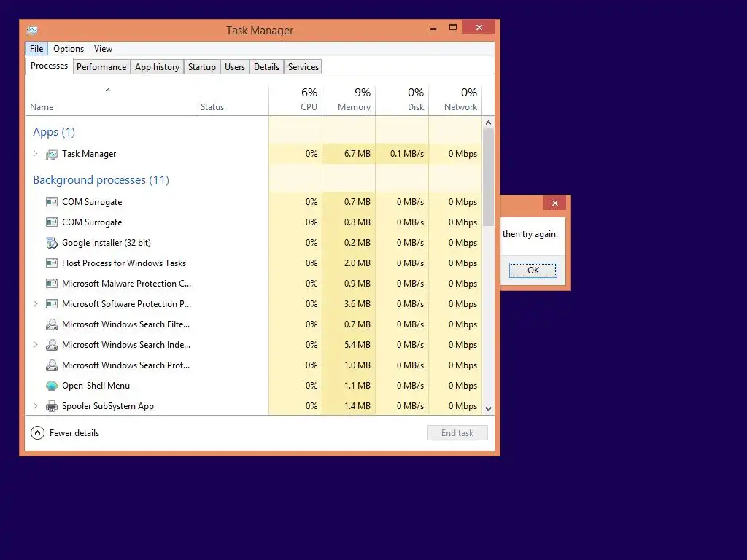Viewport: 747px width, 560px height.
Task: Click OK in the error dialog
Action: (x=533, y=271)
